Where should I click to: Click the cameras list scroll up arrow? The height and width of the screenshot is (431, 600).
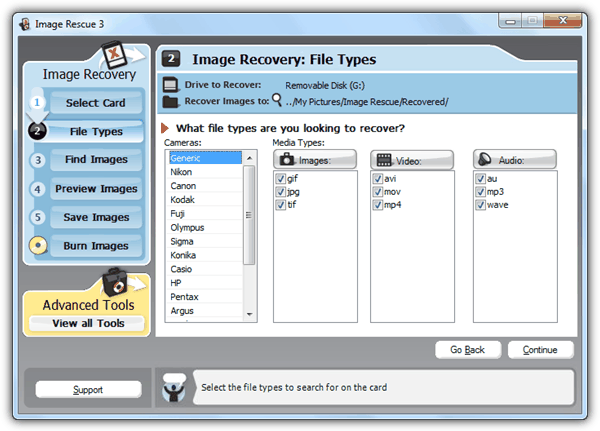[x=249, y=158]
